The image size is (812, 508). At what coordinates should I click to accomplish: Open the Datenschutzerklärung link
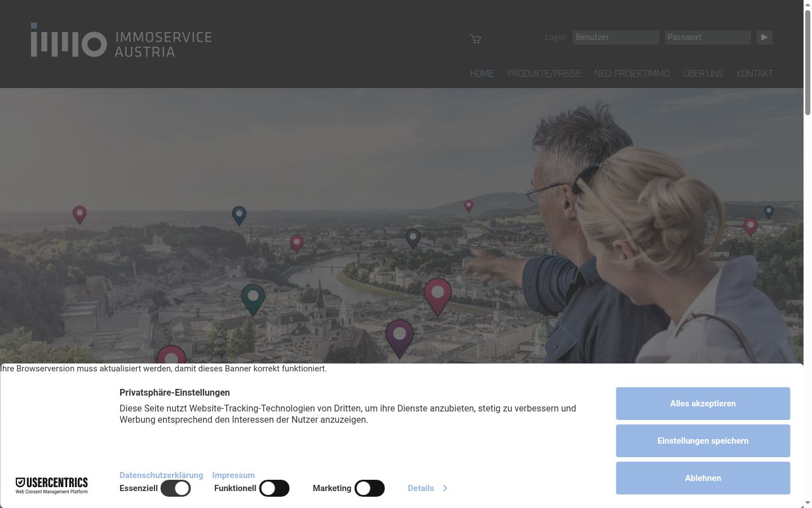161,475
